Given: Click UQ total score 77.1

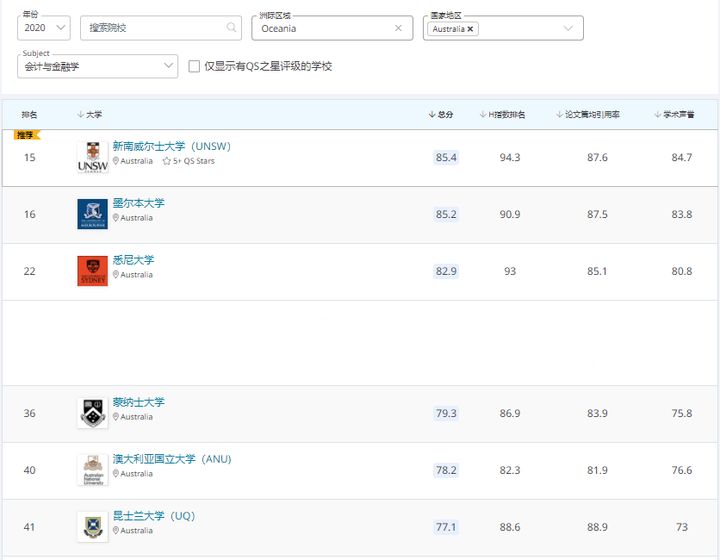Looking at the screenshot, I should pyautogui.click(x=446, y=527).
